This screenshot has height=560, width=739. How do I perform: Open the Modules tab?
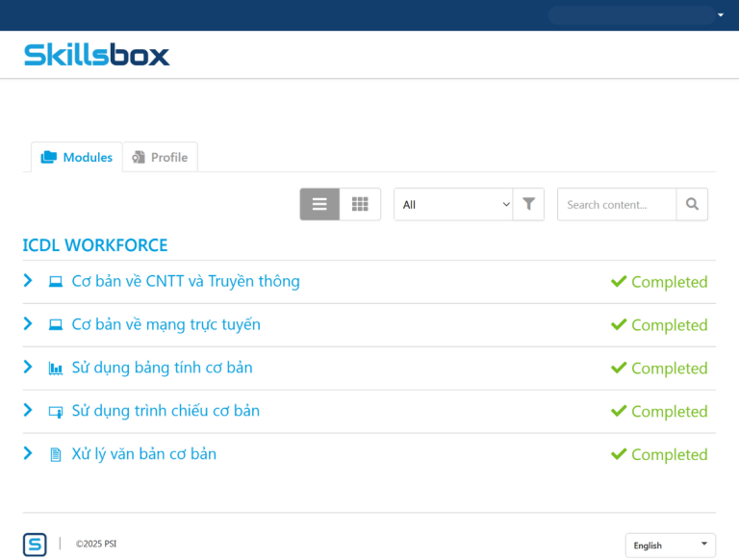point(77,157)
